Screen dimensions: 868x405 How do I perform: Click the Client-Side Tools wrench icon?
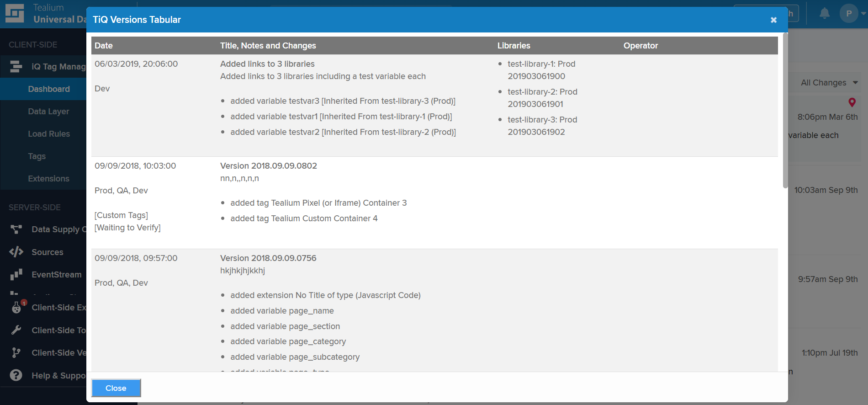(16, 330)
